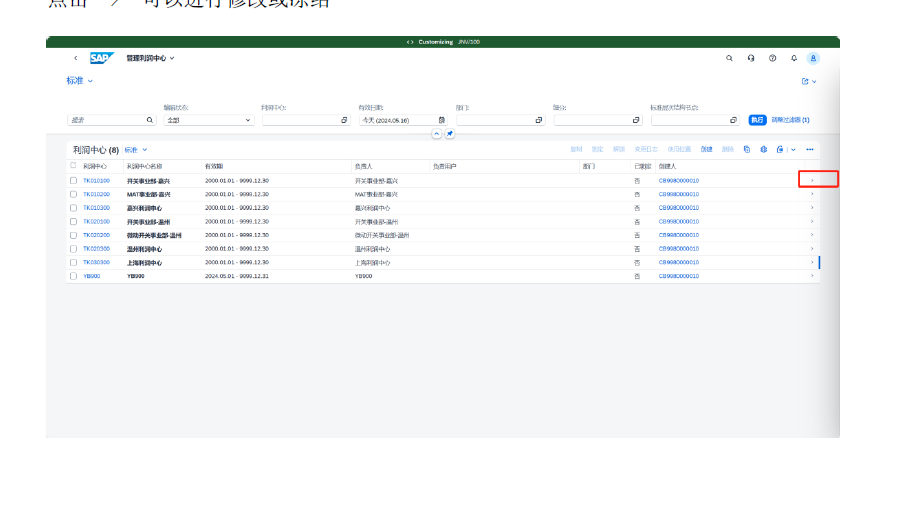Screen dimensions: 915x520
Task: Open the overflow menu (three dots) in table toolbar
Action: click(810, 149)
